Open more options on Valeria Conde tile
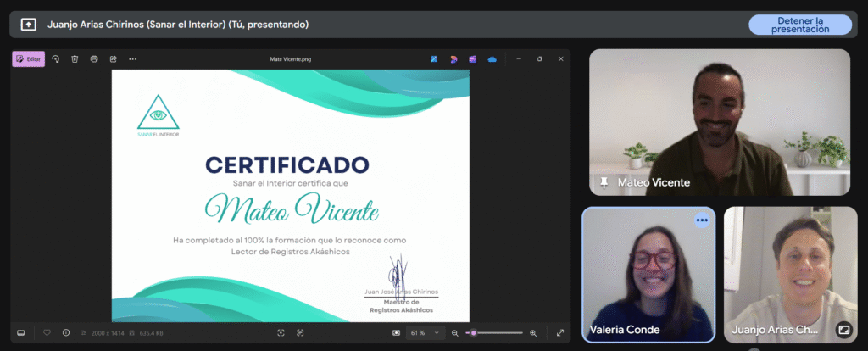The width and height of the screenshot is (868, 351). tap(702, 220)
